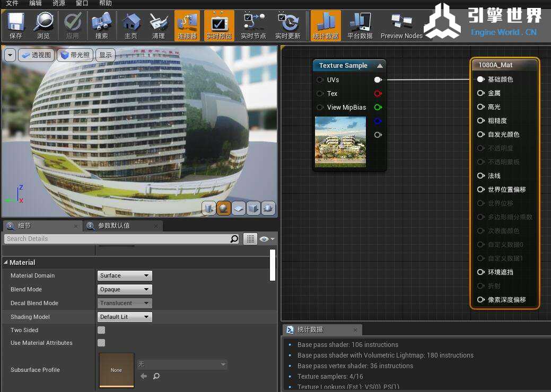
Task: Open the 文件 file menu
Action: tap(12, 3)
